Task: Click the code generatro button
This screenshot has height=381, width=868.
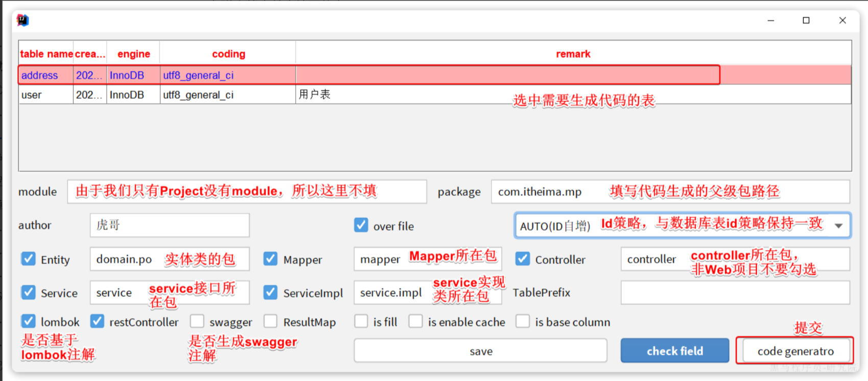Action: point(795,351)
